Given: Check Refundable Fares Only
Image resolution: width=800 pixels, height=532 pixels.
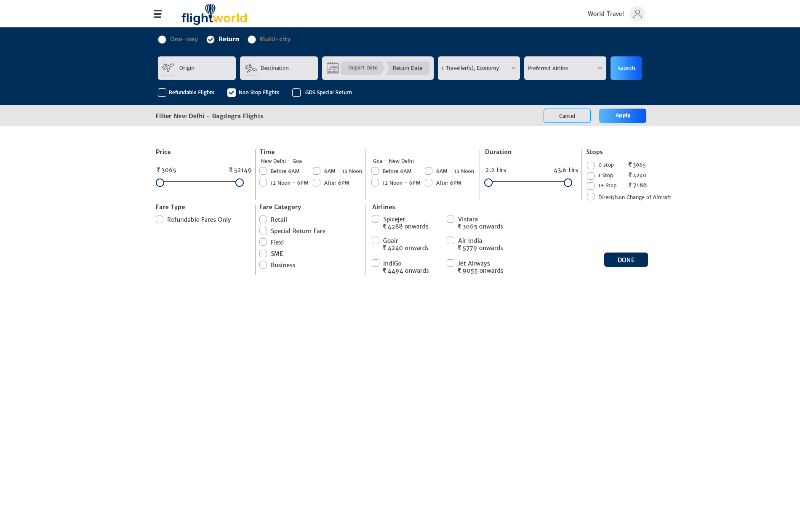Looking at the screenshot, I should tap(160, 219).
